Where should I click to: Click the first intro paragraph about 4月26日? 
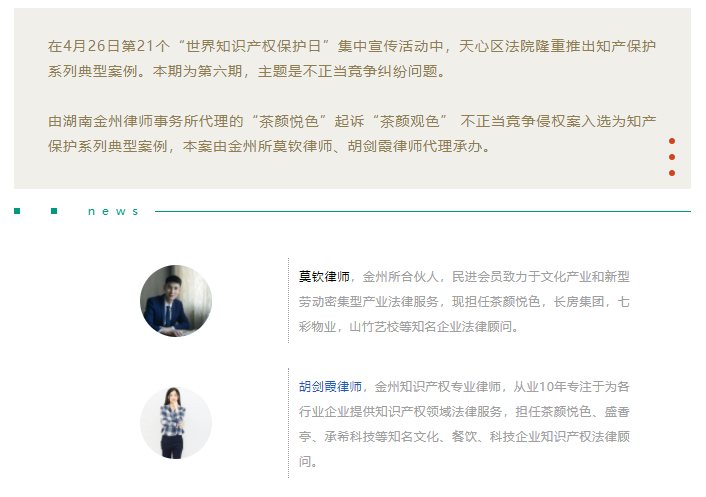(x=352, y=59)
